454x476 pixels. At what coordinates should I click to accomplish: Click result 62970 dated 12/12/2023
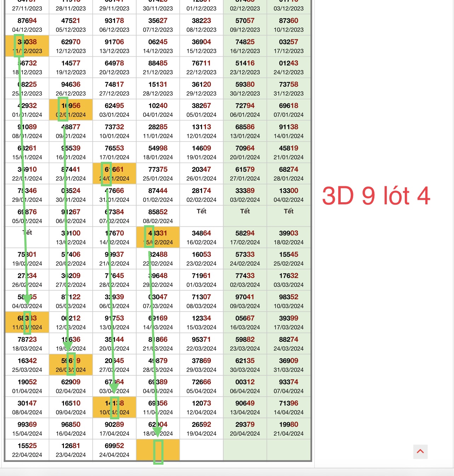coord(71,46)
